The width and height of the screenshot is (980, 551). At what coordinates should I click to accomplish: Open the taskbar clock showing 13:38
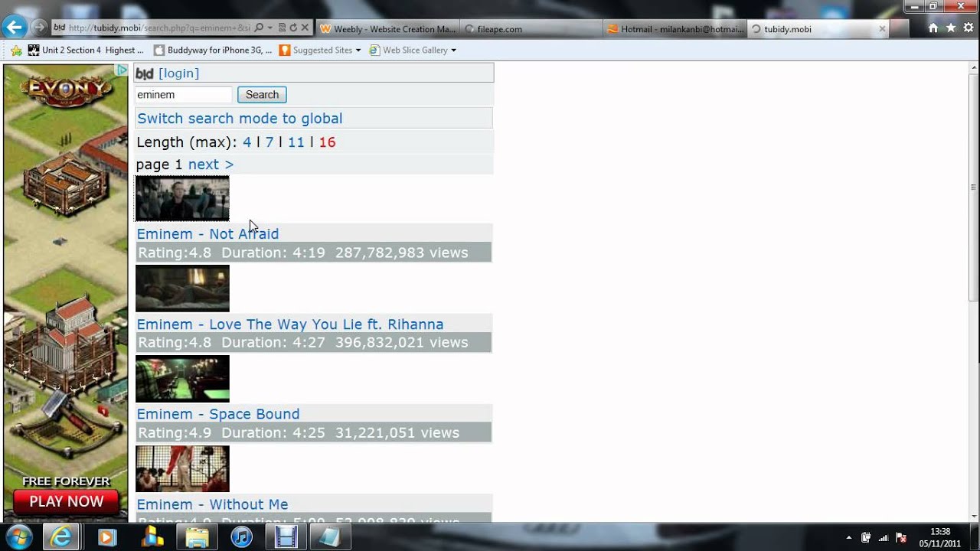(x=940, y=537)
